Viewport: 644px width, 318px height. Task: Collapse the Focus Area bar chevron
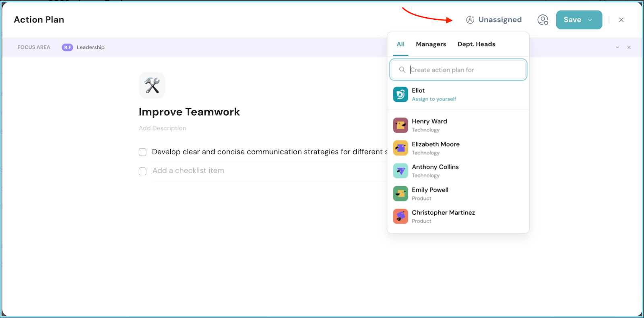click(617, 47)
